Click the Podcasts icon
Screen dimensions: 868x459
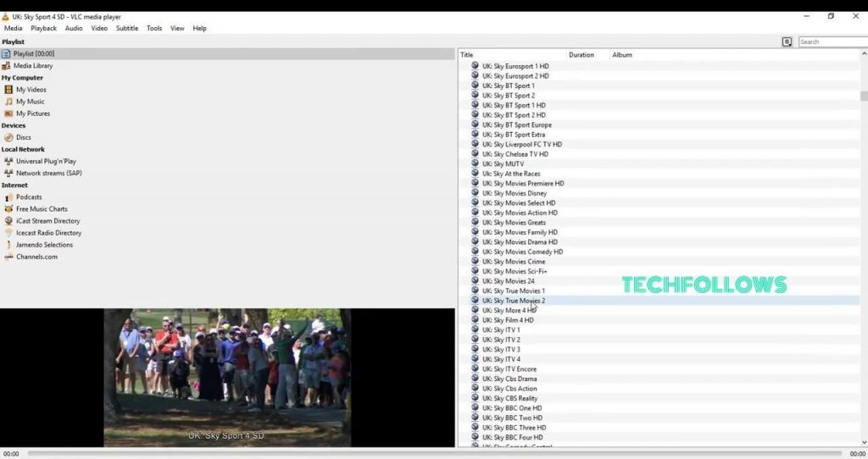coord(8,196)
